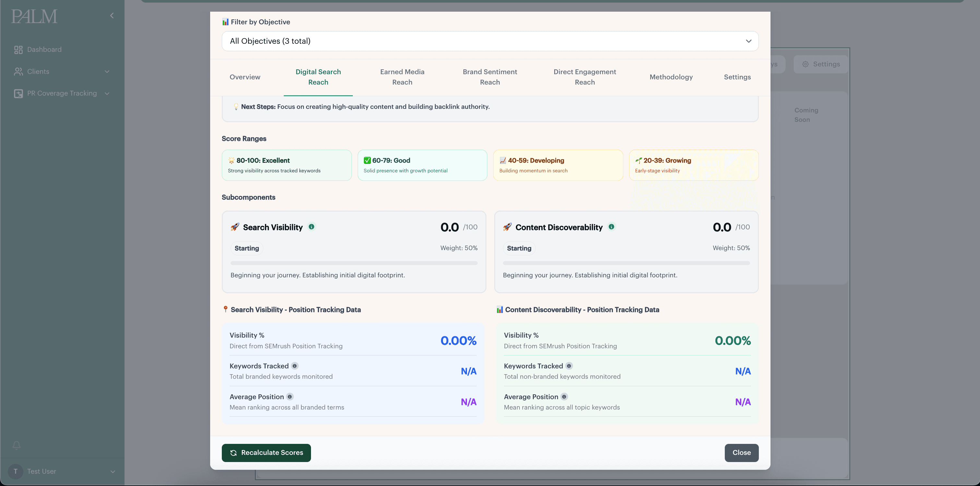
Task: Click the Excellent range star icon
Action: 231,160
